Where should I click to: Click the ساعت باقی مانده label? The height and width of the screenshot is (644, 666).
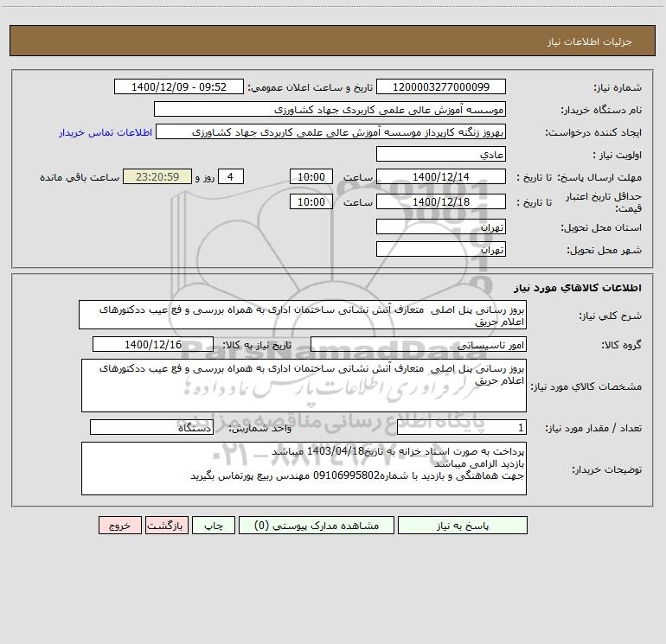click(80, 177)
